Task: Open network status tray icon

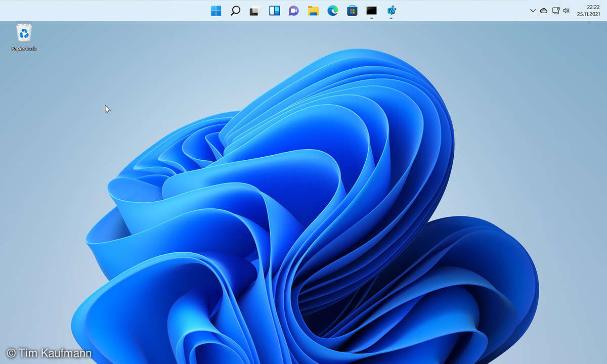Action: tap(556, 11)
